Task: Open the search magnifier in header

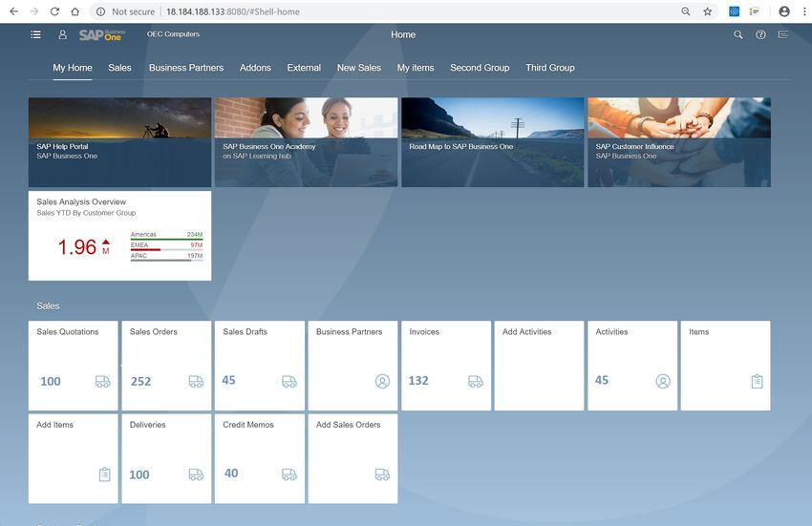Action: 737,34
